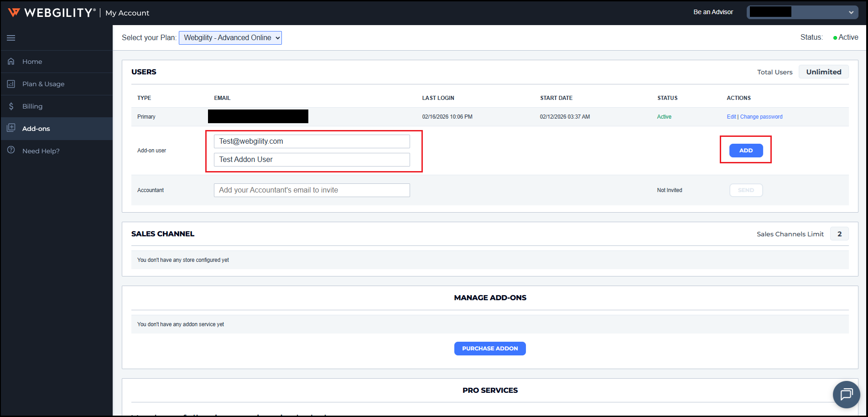Viewport: 868px width, 417px height.
Task: Click the Add-ons plus icon
Action: pyautogui.click(x=11, y=128)
